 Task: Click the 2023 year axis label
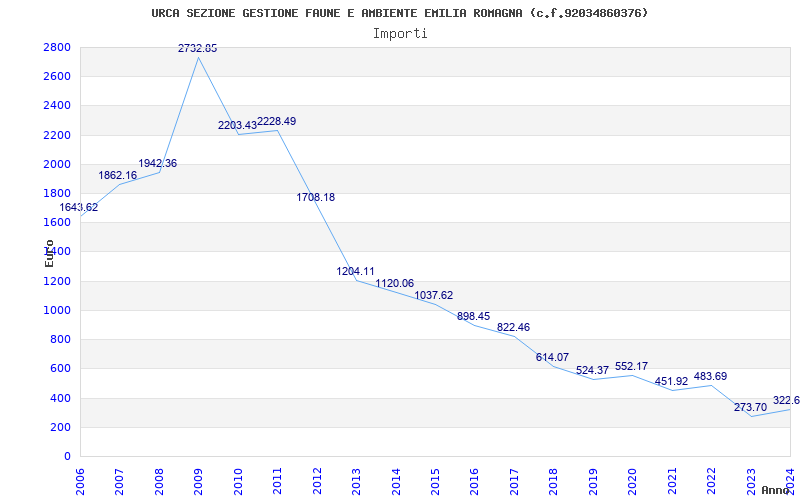point(751,482)
